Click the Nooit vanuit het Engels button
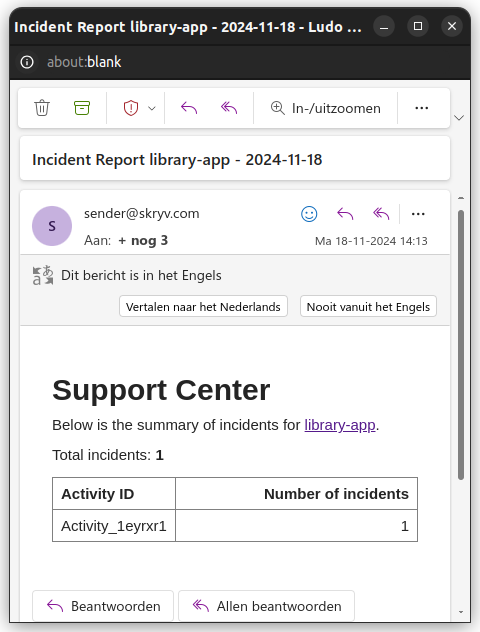The height and width of the screenshot is (632, 480). [x=368, y=307]
